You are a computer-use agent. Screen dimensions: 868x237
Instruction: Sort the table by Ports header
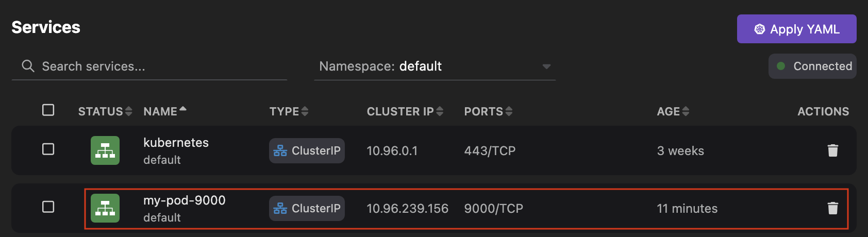488,111
